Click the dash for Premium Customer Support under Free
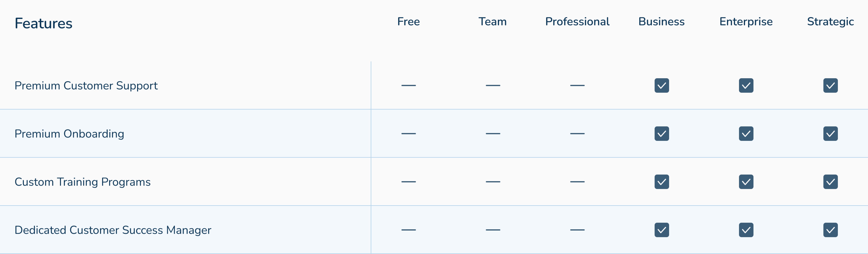The width and height of the screenshot is (868, 254). (x=408, y=85)
